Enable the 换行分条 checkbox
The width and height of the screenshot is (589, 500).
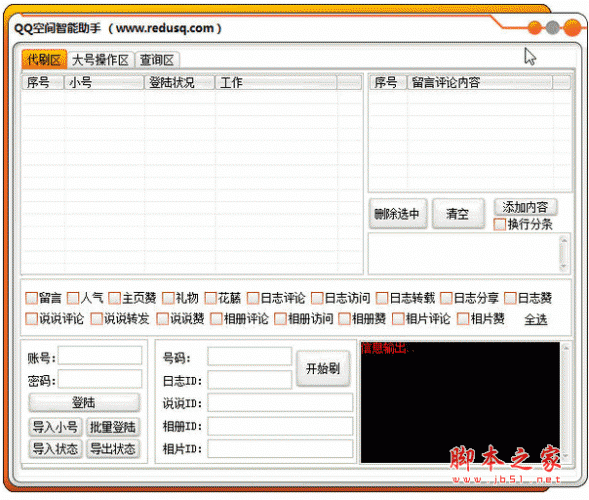(x=500, y=225)
